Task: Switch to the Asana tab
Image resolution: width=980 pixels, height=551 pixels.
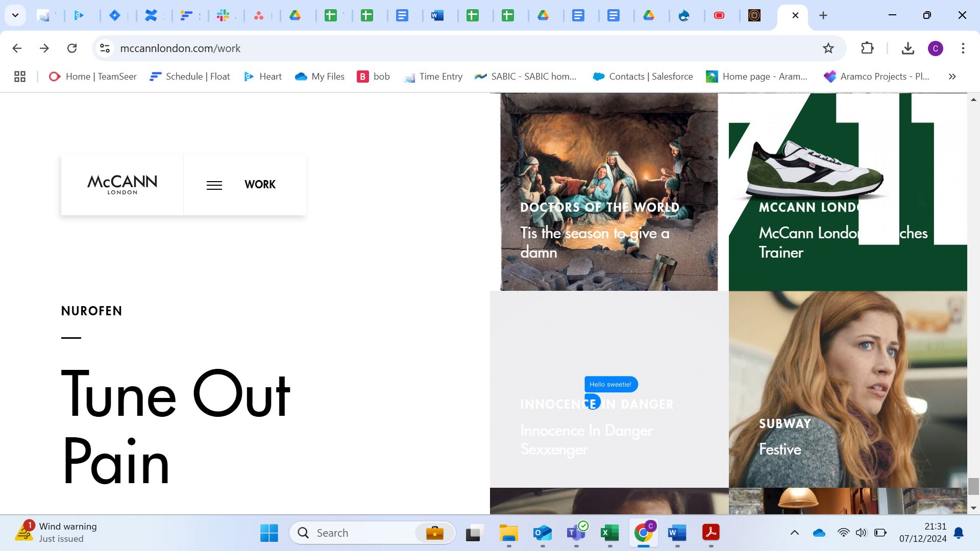Action: tap(259, 15)
